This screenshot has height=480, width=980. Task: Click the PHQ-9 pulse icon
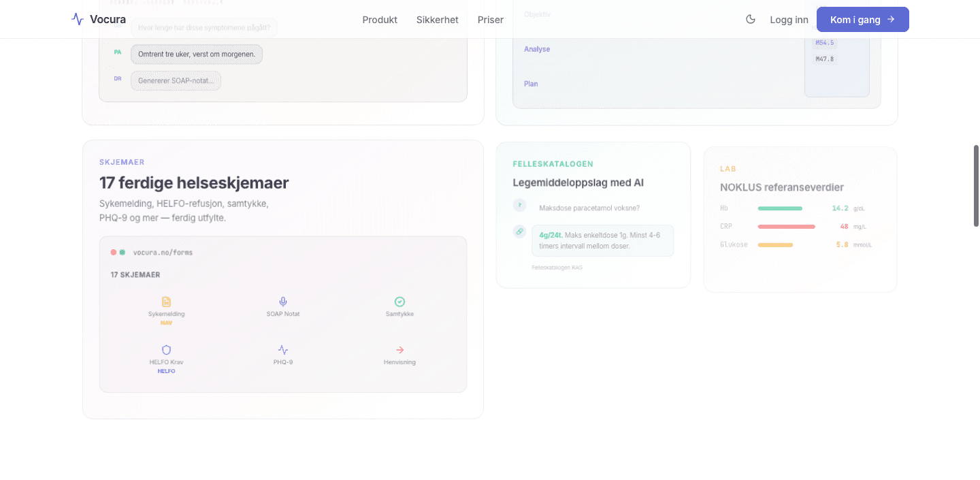coord(283,350)
